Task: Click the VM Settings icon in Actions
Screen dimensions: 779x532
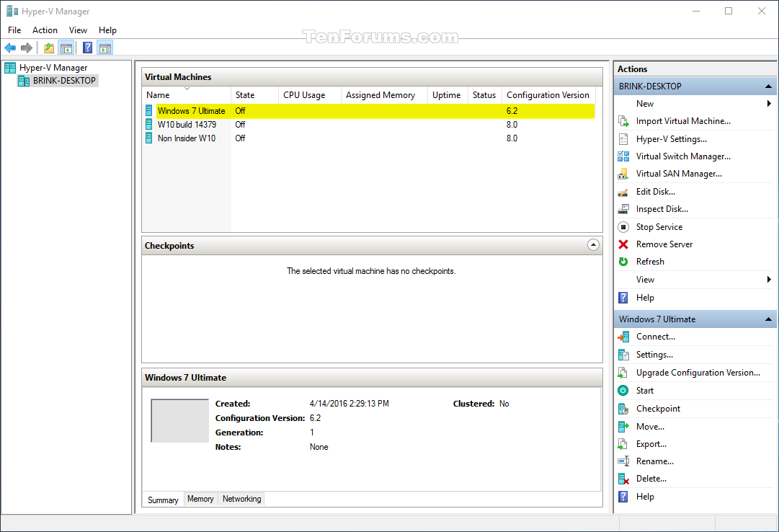Action: (x=623, y=355)
